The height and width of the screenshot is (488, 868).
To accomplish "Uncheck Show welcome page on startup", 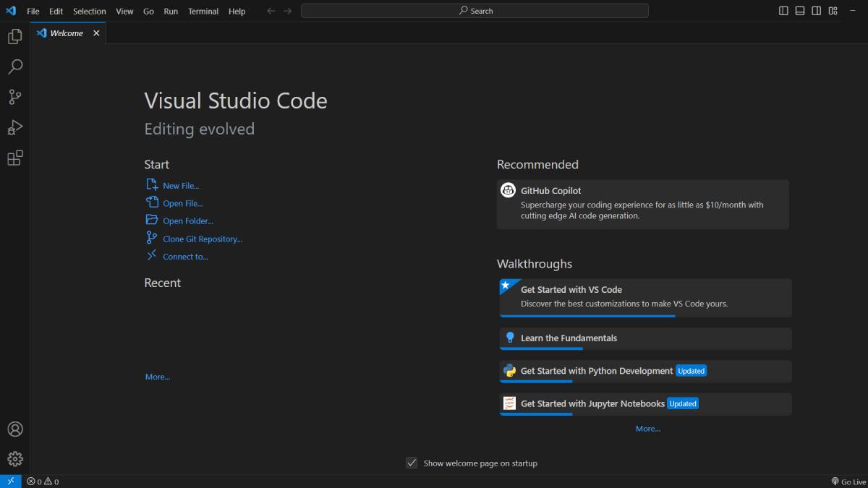I will pyautogui.click(x=412, y=463).
